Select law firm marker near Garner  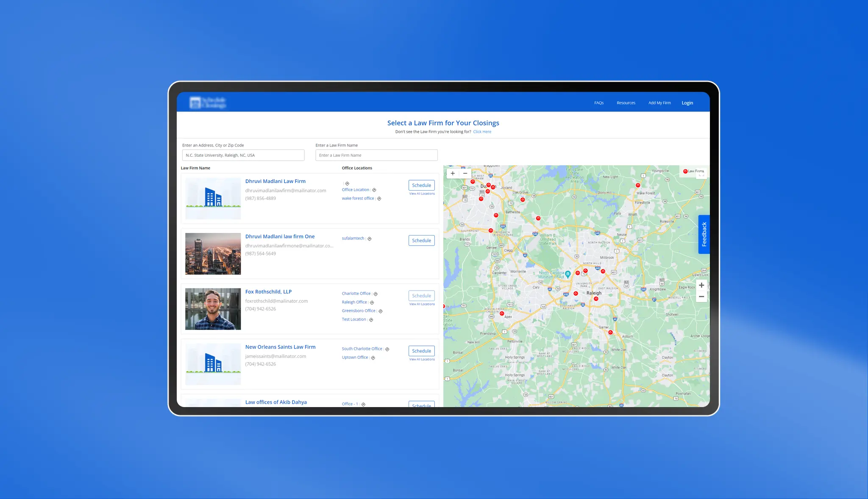pos(610,333)
